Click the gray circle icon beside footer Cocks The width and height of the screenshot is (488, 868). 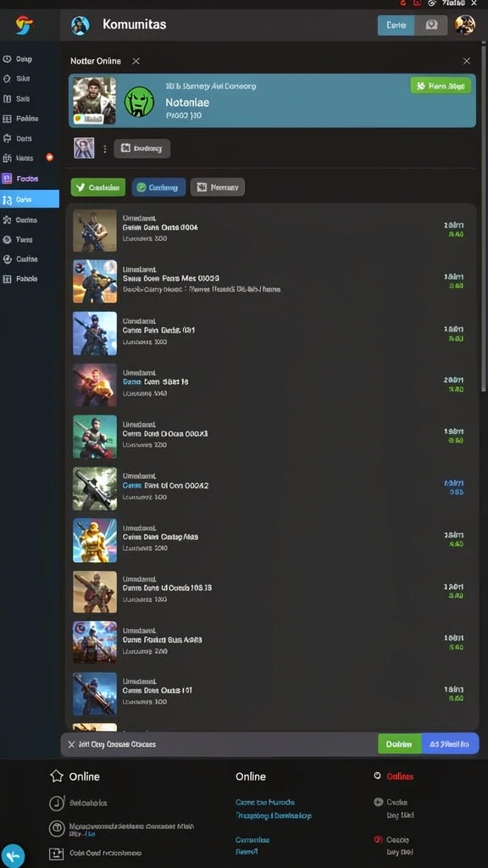pyautogui.click(x=378, y=802)
